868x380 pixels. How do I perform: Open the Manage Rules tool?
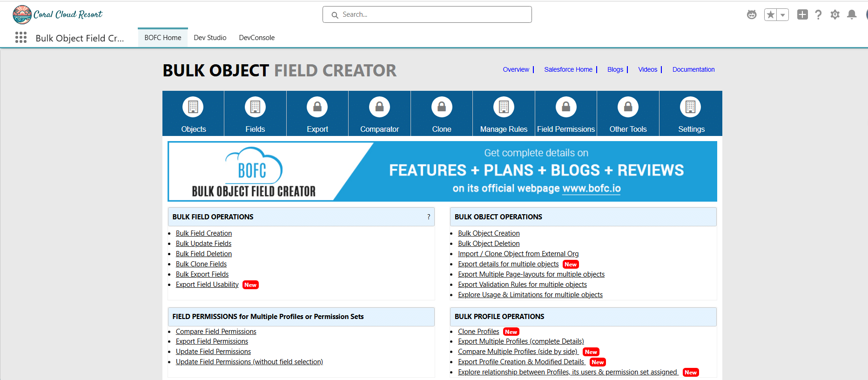[x=504, y=114]
